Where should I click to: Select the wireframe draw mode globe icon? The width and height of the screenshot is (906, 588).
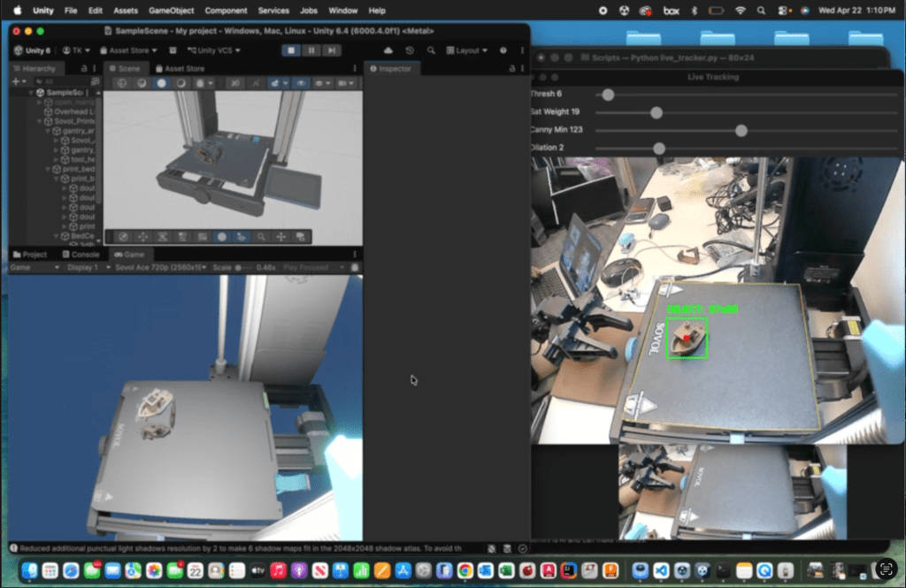pyautogui.click(x=122, y=83)
